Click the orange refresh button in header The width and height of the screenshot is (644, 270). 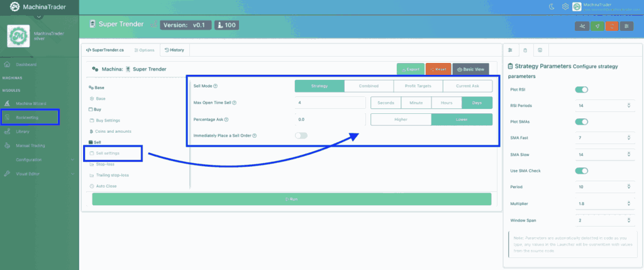pos(612,25)
